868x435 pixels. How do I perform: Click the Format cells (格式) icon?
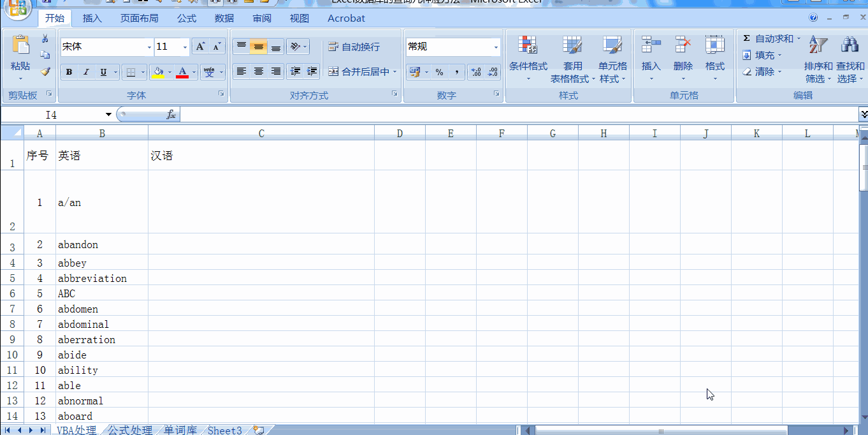tap(715, 45)
